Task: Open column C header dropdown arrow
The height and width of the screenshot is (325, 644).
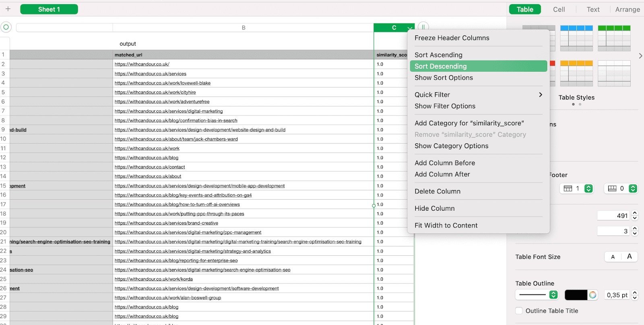Action: pyautogui.click(x=410, y=28)
